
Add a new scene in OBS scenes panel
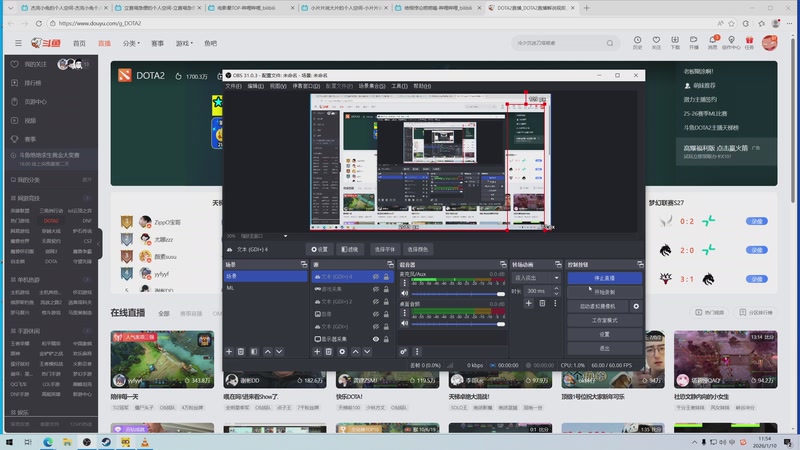[x=229, y=352]
